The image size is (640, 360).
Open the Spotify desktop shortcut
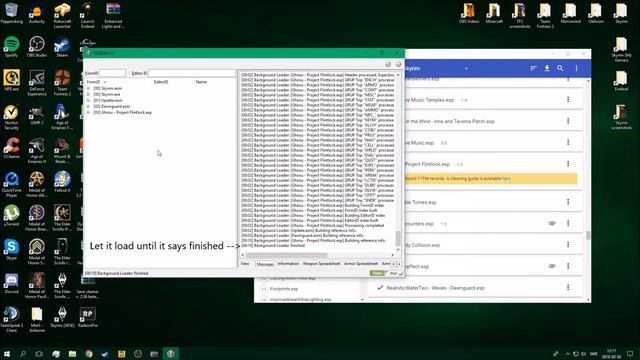[x=11, y=47]
